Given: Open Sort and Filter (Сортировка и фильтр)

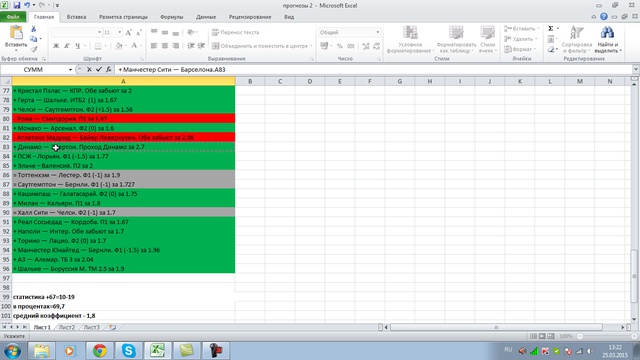Looking at the screenshot, I should [x=576, y=39].
